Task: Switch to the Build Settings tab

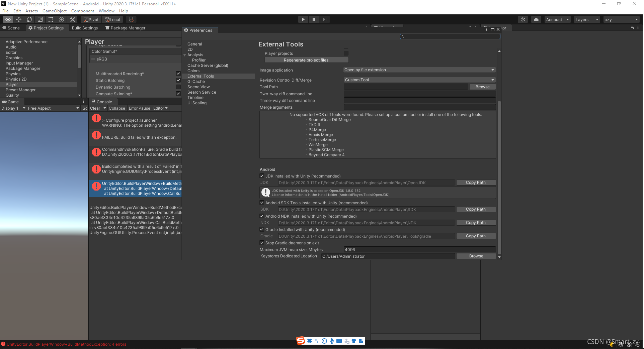Action: tap(85, 28)
